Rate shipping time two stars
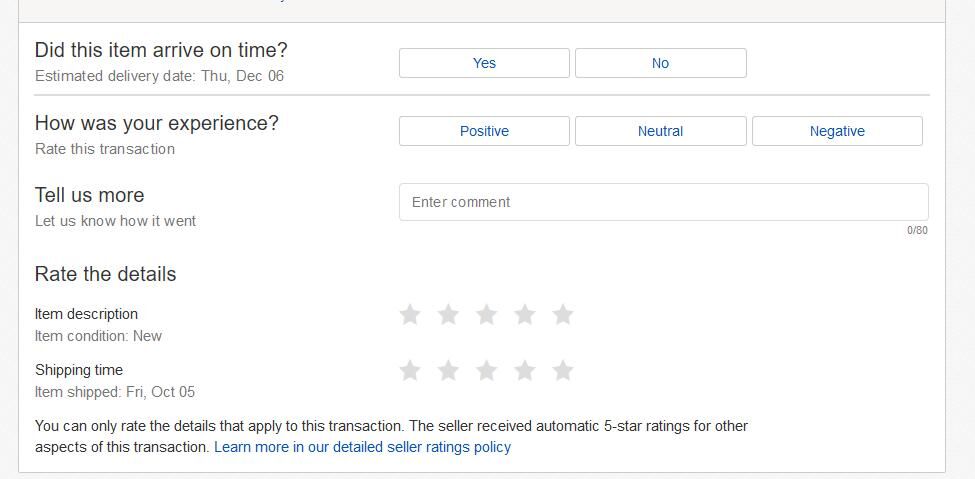 (x=448, y=371)
